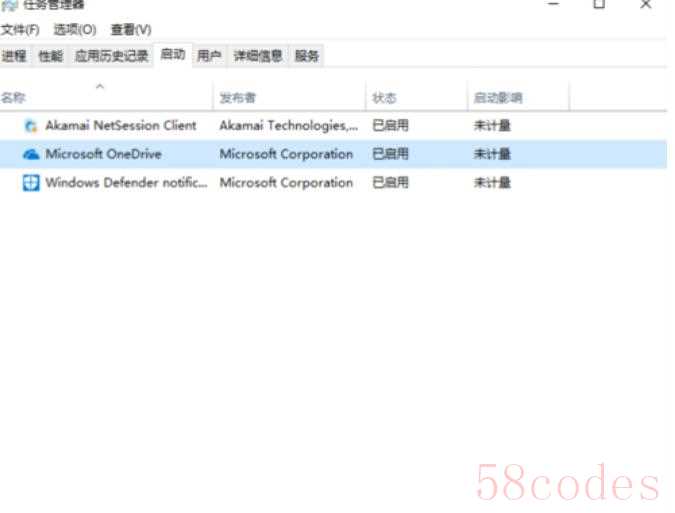Image resolution: width=675 pixels, height=513 pixels.
Task: Close the Task Manager window
Action: coord(645,4)
